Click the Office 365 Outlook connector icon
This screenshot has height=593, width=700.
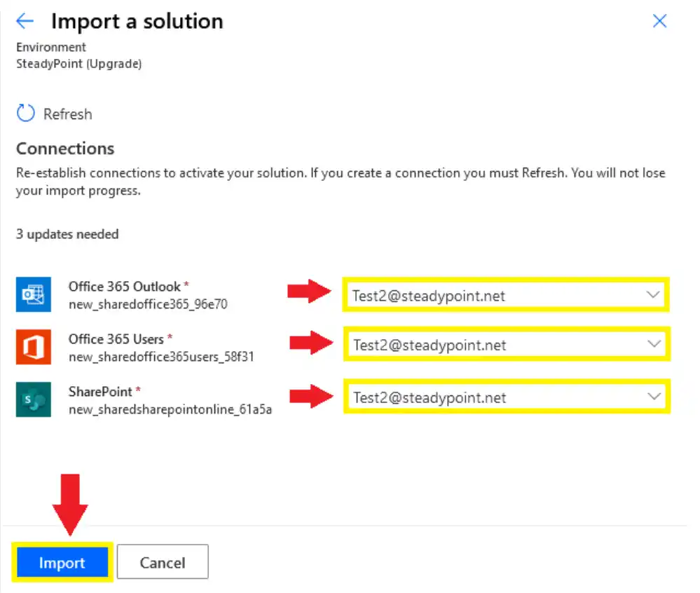click(34, 294)
